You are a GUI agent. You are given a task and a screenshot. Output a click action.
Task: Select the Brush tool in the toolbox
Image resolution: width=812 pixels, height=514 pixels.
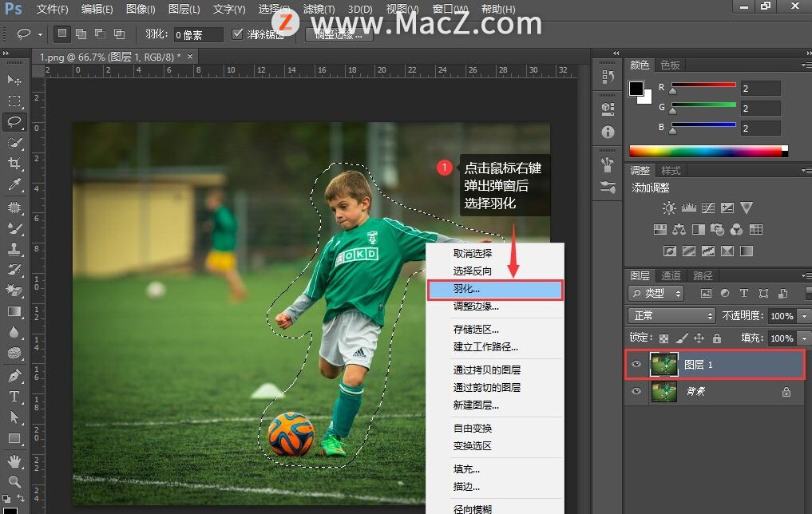pyautogui.click(x=14, y=227)
